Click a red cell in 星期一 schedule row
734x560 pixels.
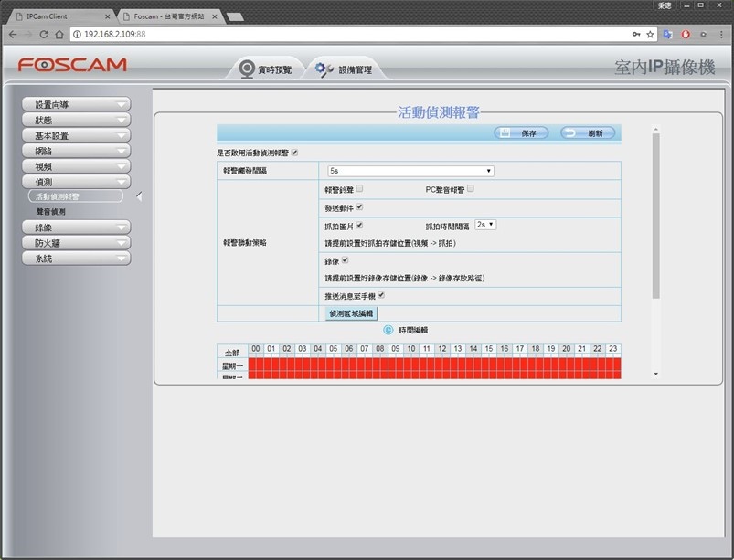[434, 365]
